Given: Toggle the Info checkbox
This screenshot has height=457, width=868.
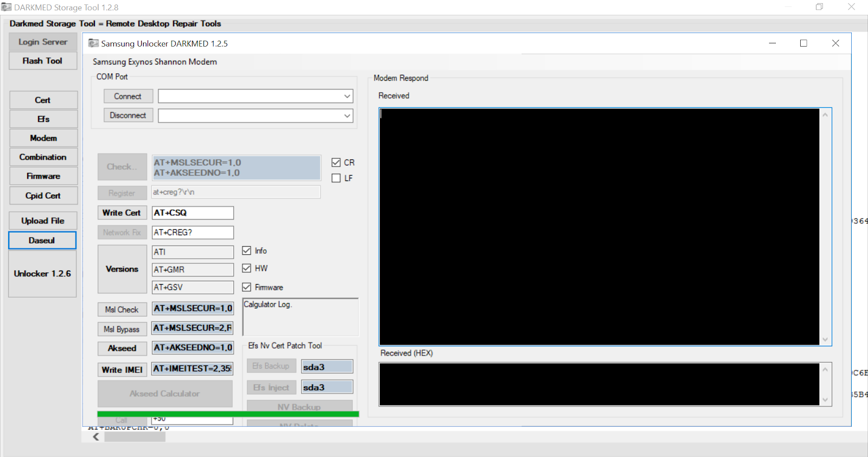Looking at the screenshot, I should click(247, 250).
